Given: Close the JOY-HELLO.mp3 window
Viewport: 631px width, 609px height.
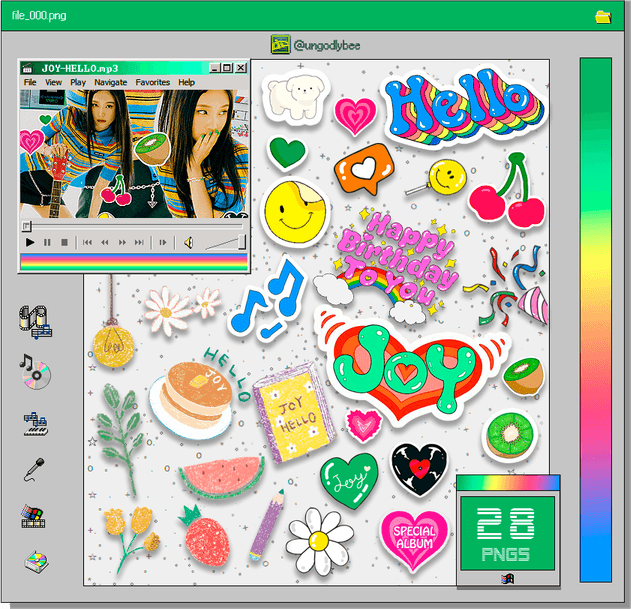Looking at the screenshot, I should 241,68.
